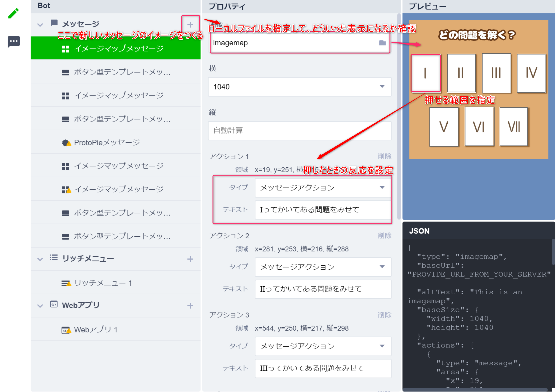The width and height of the screenshot is (559, 392).
Task: Open the 横 width 1040 dropdown
Action: tap(300, 87)
